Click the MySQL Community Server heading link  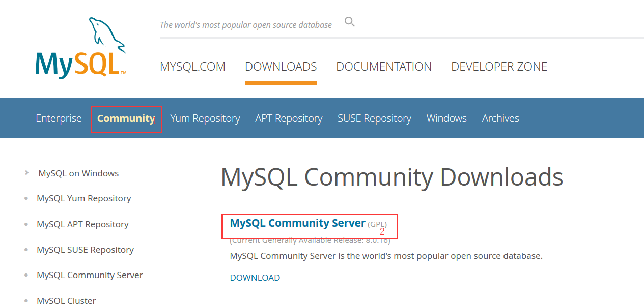pyautogui.click(x=298, y=223)
